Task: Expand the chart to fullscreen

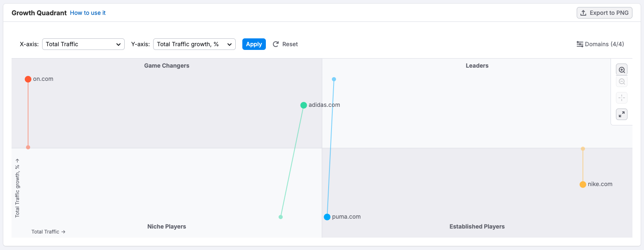Action: click(622, 114)
